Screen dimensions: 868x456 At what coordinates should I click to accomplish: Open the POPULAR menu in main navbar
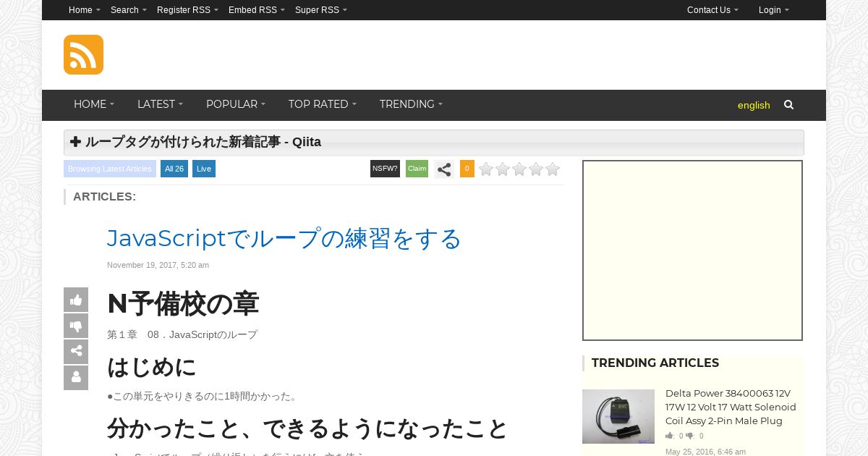236,104
